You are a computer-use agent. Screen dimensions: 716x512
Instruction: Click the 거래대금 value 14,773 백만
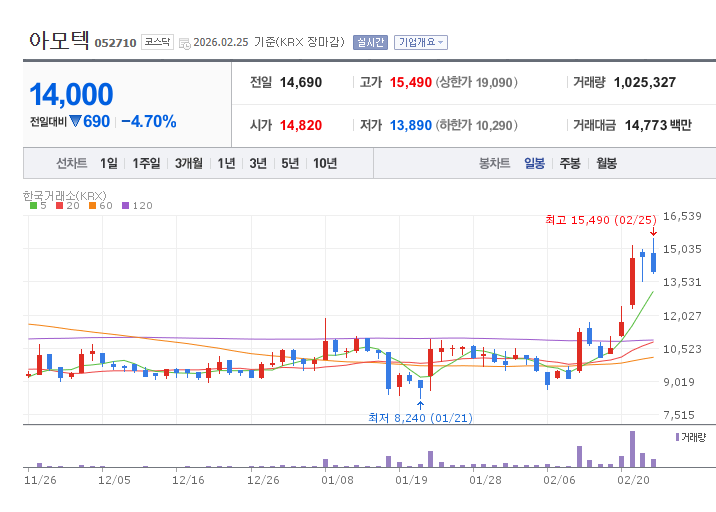tap(658, 125)
